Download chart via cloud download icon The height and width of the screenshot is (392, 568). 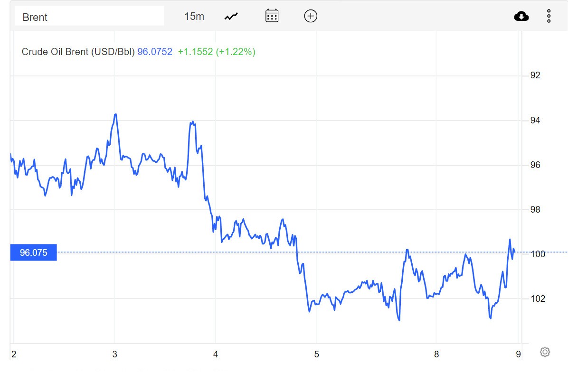[521, 17]
